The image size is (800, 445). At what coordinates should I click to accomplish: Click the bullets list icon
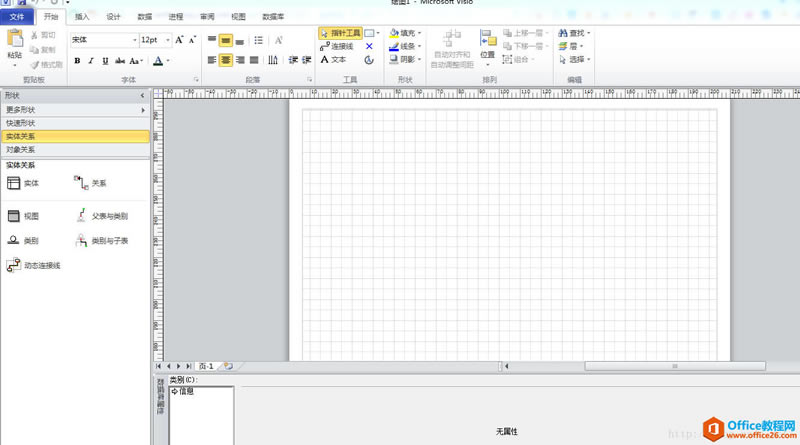[x=259, y=40]
